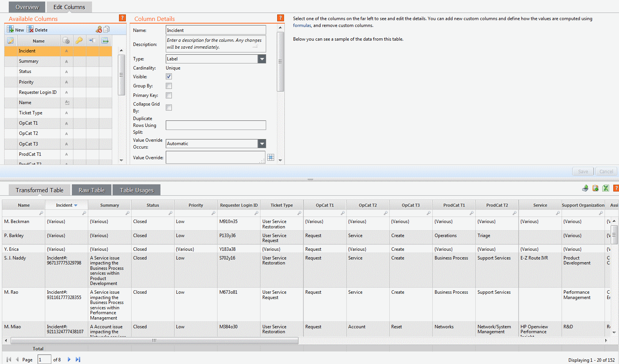Open the Raw Table tab
The height and width of the screenshot is (364, 619).
point(92,190)
